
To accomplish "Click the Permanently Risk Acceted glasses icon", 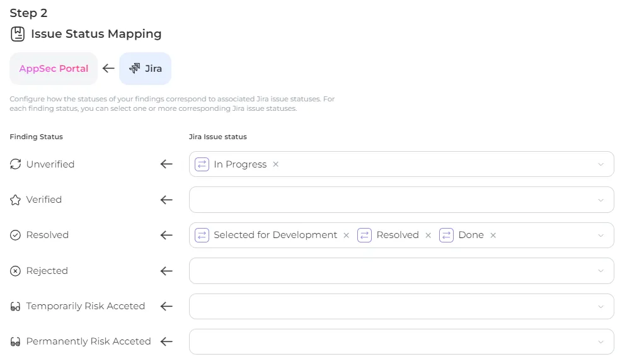I will [x=16, y=342].
